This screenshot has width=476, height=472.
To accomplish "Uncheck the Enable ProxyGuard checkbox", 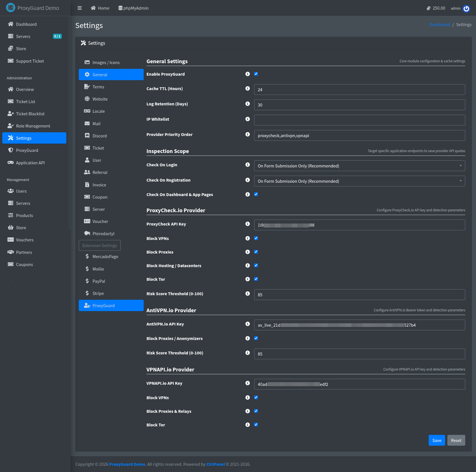I will [256, 74].
